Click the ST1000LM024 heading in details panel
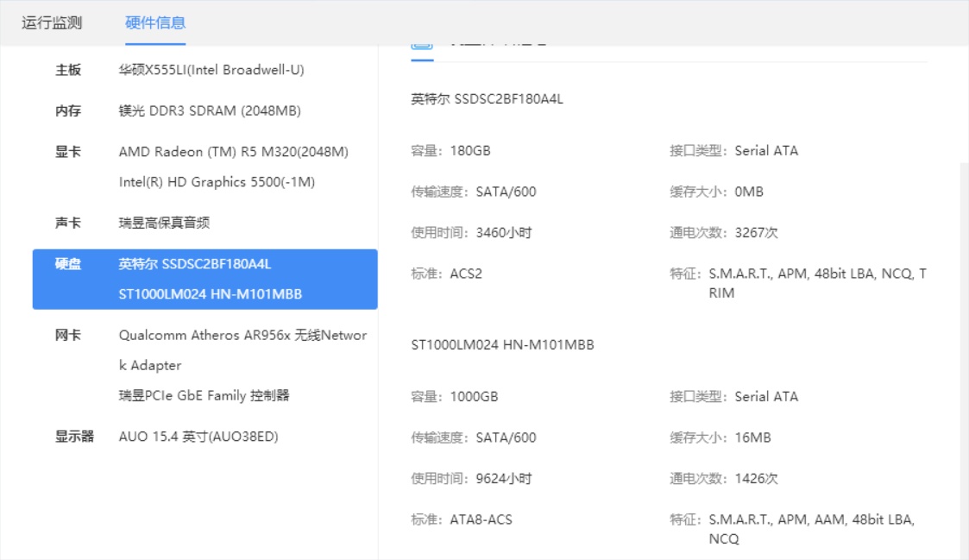 click(502, 345)
